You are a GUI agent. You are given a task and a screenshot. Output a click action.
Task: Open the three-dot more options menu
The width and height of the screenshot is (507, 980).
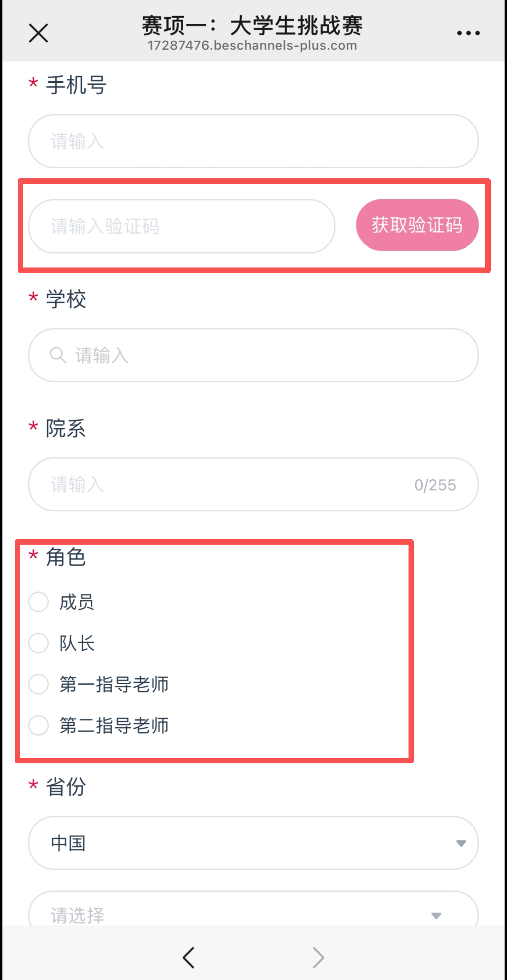[468, 33]
